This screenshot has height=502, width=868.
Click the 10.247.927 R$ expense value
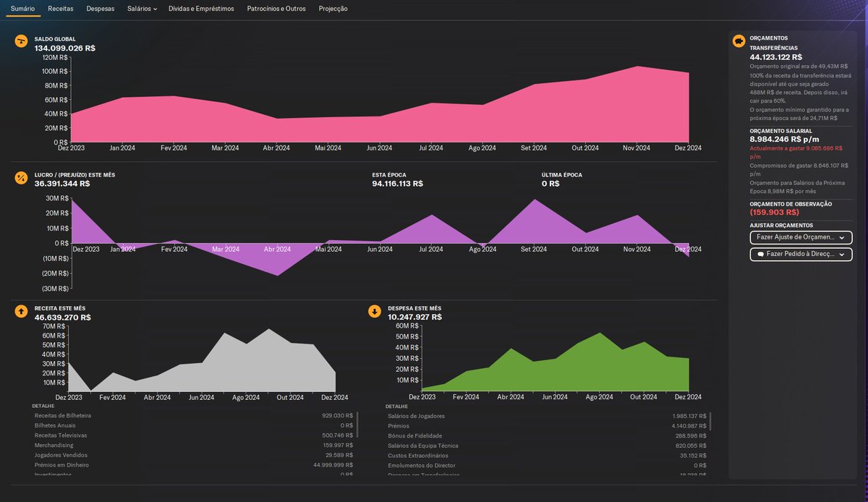pyautogui.click(x=415, y=317)
